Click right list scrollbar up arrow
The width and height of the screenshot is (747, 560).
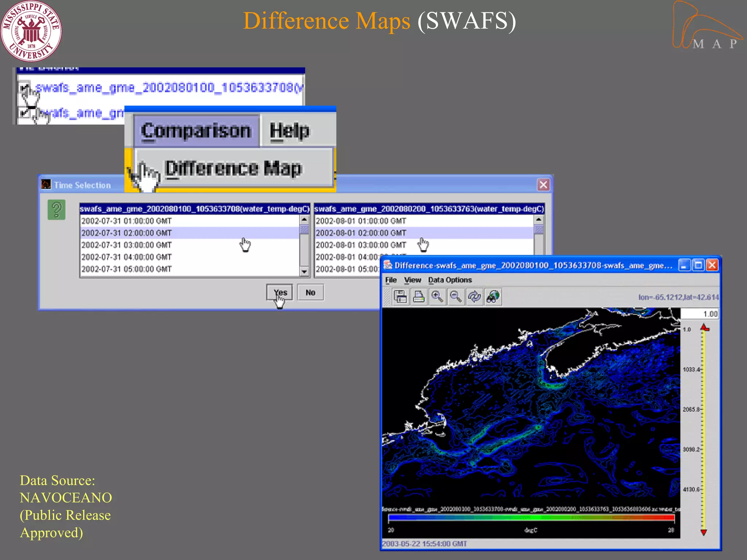pos(539,220)
